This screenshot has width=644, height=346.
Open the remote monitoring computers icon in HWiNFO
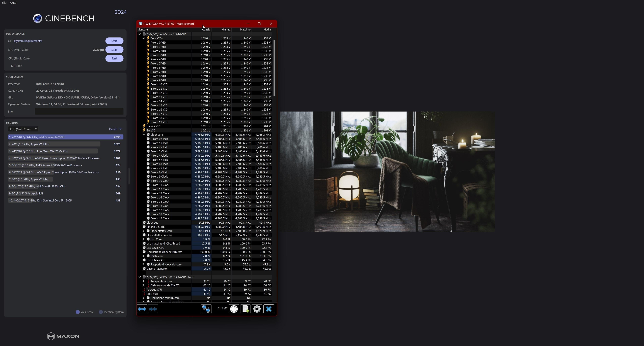[x=206, y=309]
